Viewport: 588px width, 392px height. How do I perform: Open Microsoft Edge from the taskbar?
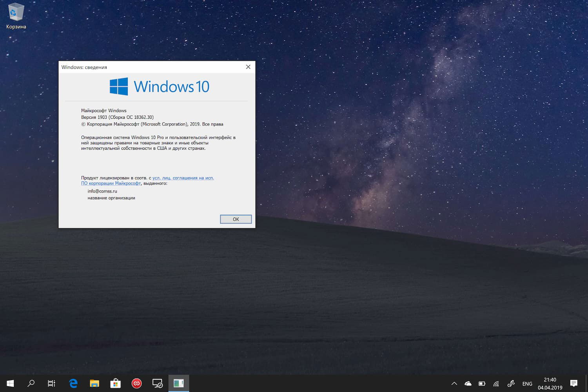coord(73,383)
